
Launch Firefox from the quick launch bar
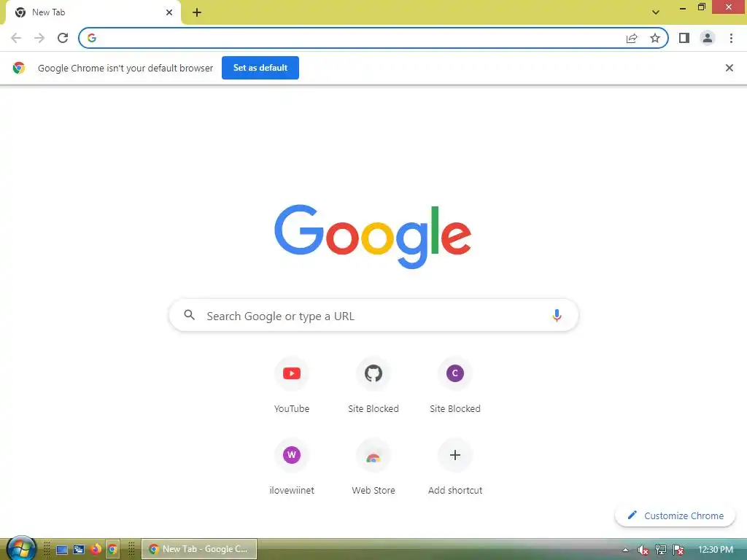[96, 549]
